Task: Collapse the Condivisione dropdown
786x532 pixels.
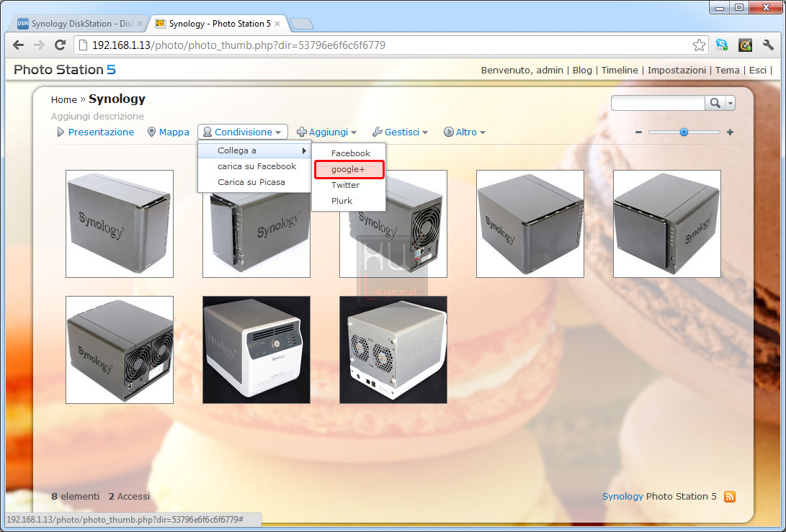Action: [x=243, y=132]
